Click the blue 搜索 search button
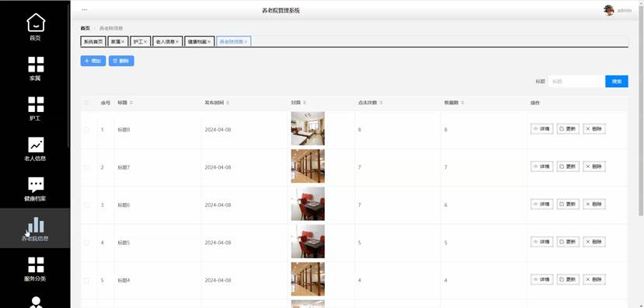 pos(617,82)
